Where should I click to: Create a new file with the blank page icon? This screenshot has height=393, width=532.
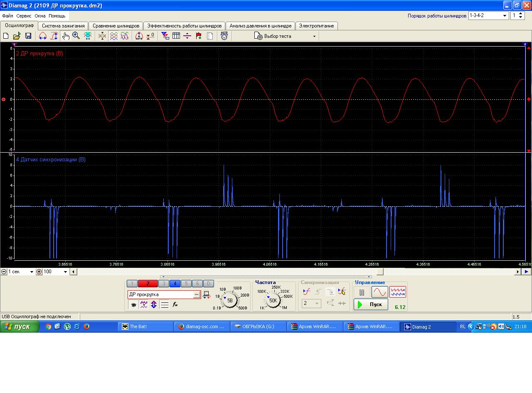tap(6, 36)
